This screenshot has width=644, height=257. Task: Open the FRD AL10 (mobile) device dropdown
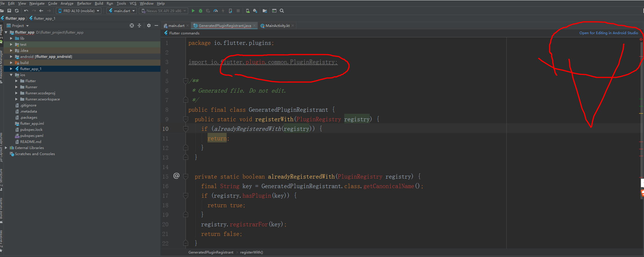pos(79,11)
